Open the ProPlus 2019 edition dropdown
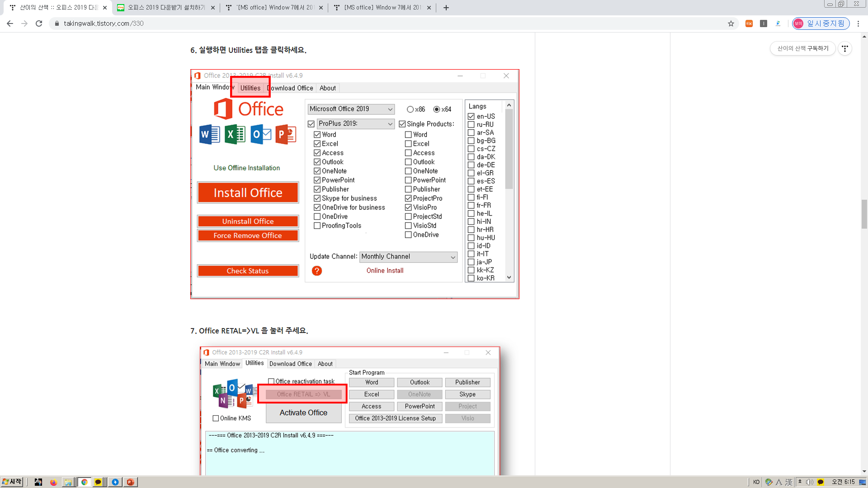 tap(355, 124)
